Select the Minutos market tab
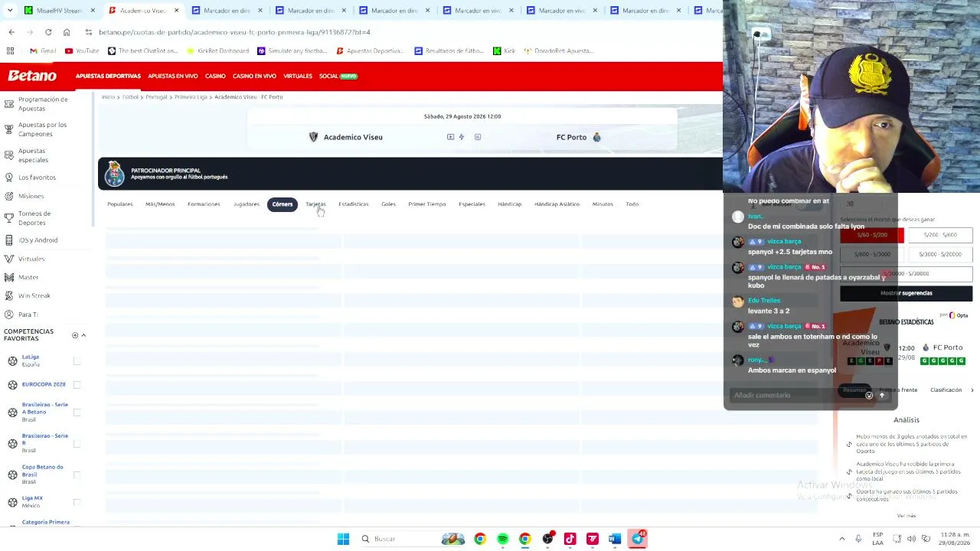Screen dimensions: 980x551 click(603, 204)
